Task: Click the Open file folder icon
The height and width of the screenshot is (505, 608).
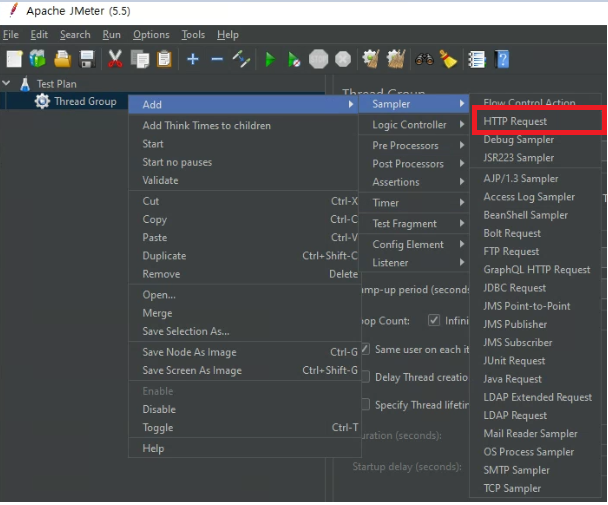Action: point(62,59)
